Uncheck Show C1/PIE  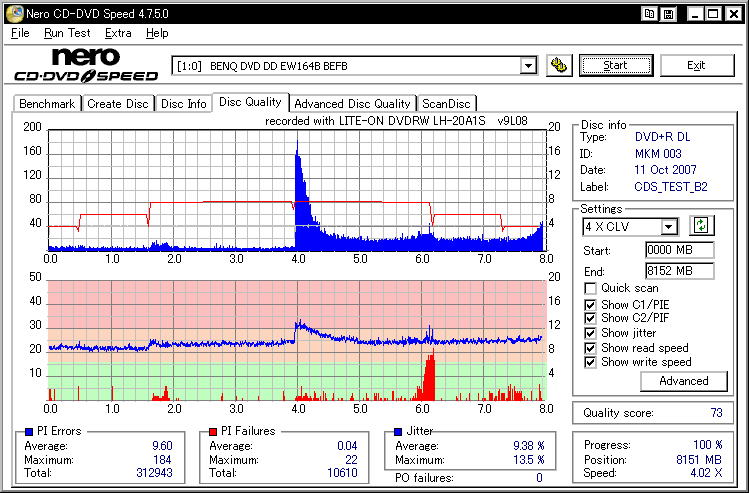pos(590,305)
